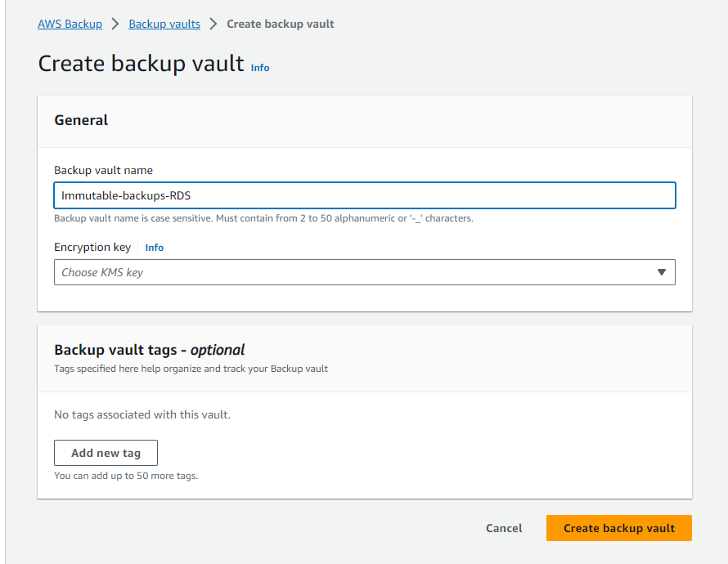
Task: Click the 'Create backup vault' page title
Action: pyautogui.click(x=141, y=64)
